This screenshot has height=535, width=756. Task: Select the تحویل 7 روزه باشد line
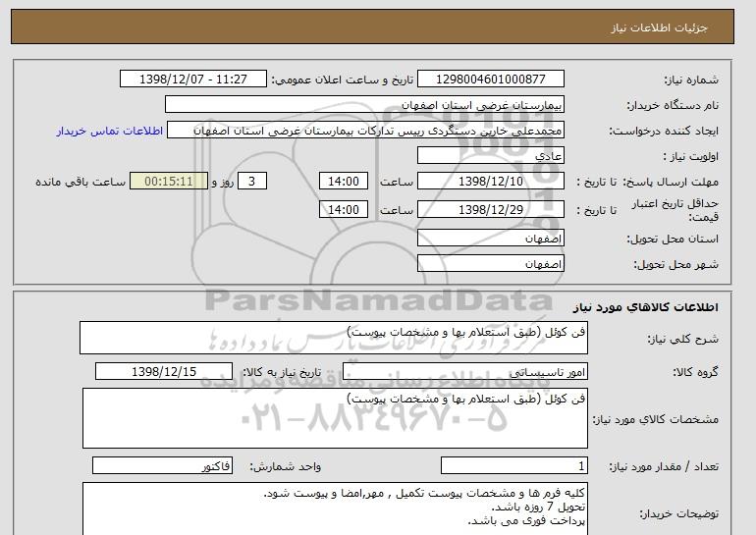tap(538, 508)
